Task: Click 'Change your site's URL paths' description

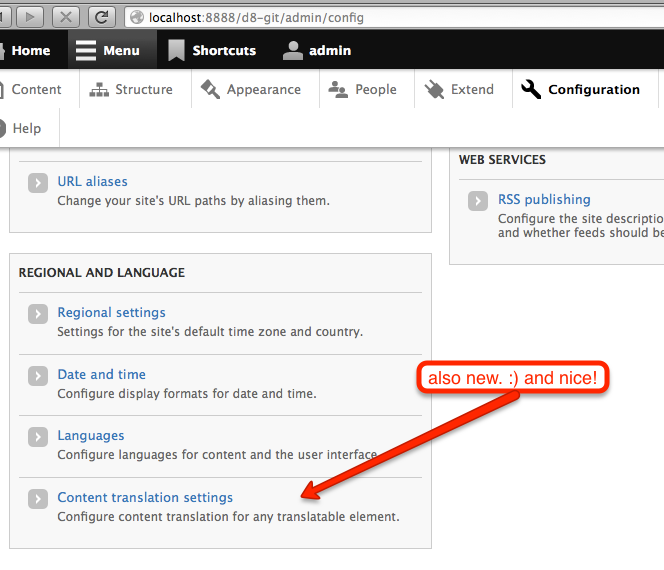Action: (193, 200)
